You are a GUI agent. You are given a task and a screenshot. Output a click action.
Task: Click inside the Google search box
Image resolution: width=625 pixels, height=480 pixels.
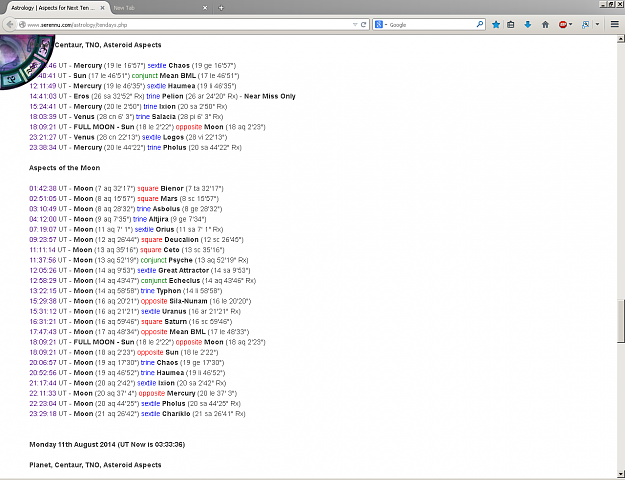click(431, 25)
